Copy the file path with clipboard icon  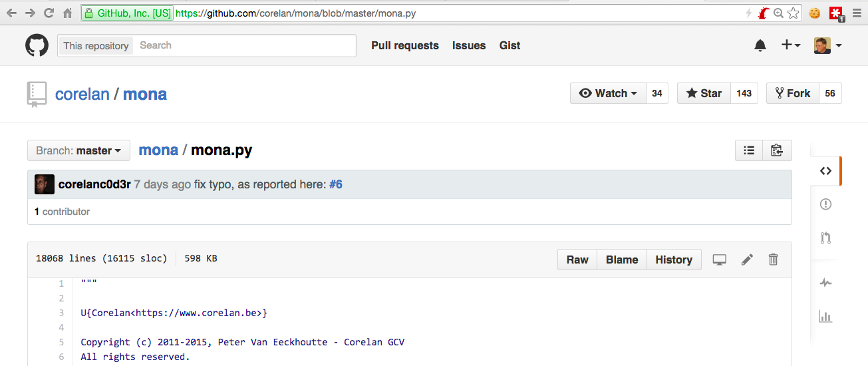776,150
